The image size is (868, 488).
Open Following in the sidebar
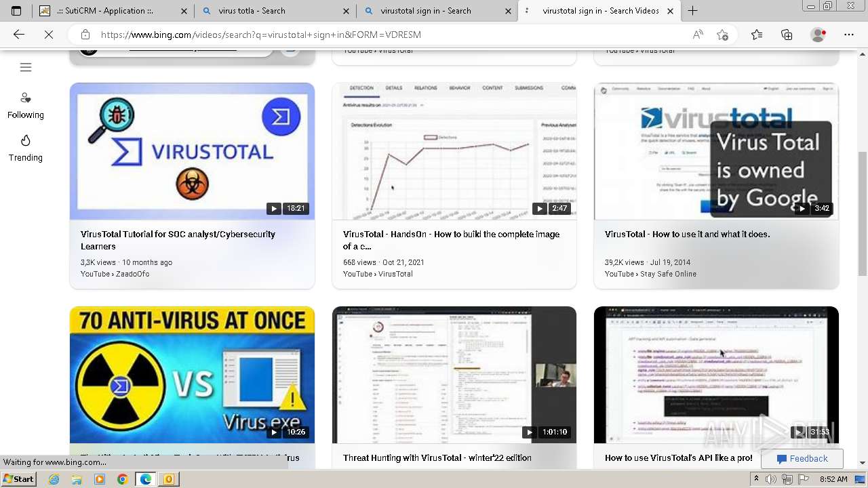pyautogui.click(x=26, y=106)
